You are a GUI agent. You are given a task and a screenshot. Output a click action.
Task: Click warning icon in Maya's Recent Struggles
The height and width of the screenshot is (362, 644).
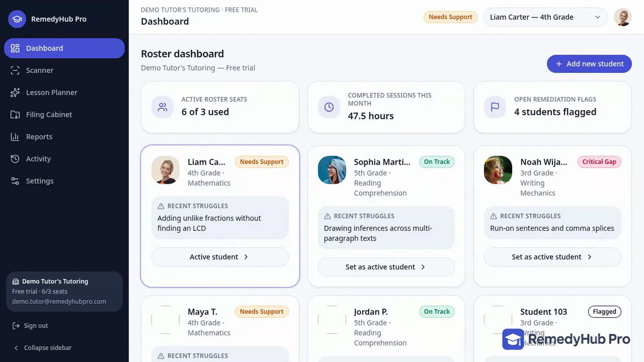coord(161,356)
